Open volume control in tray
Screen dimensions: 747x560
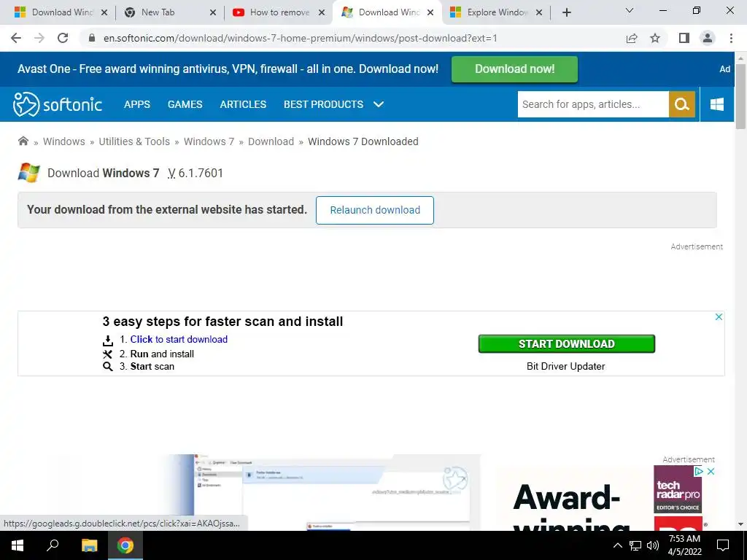653,545
